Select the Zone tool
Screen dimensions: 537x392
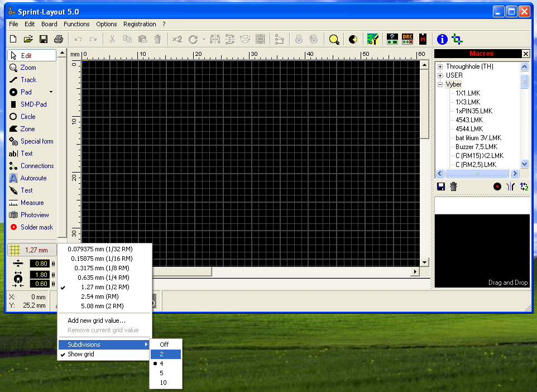tap(32, 129)
